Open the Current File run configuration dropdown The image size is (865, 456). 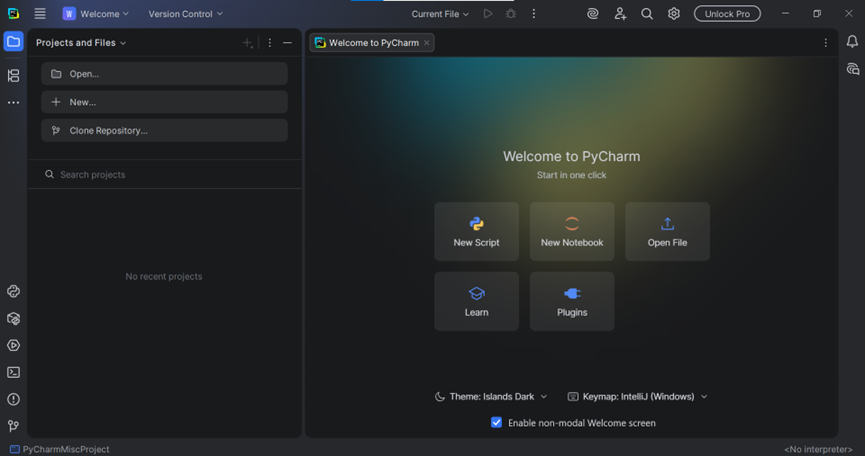pyautogui.click(x=440, y=14)
